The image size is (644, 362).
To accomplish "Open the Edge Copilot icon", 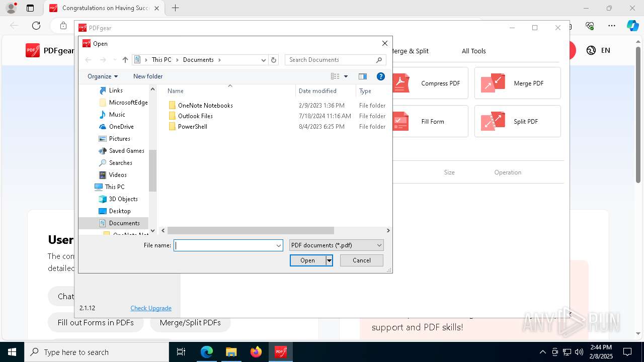I will point(632,26).
